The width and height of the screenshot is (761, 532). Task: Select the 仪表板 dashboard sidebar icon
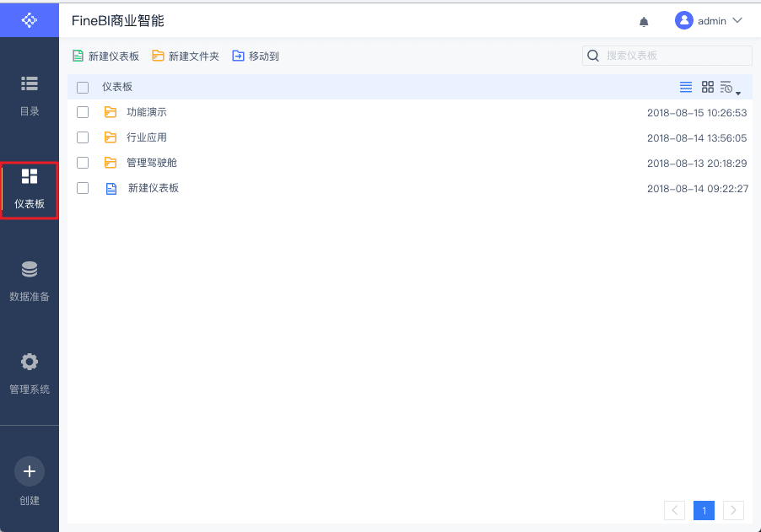click(x=30, y=190)
